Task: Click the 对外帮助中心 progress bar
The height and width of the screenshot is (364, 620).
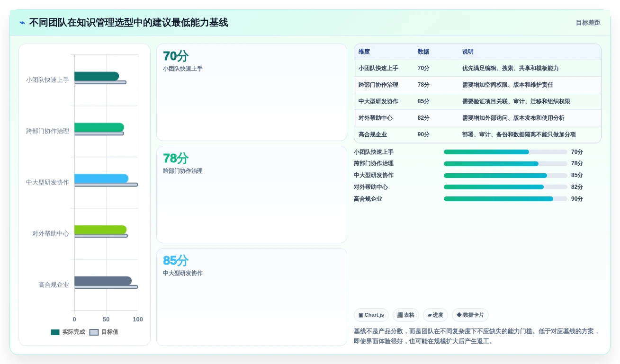Action: [x=505, y=187]
